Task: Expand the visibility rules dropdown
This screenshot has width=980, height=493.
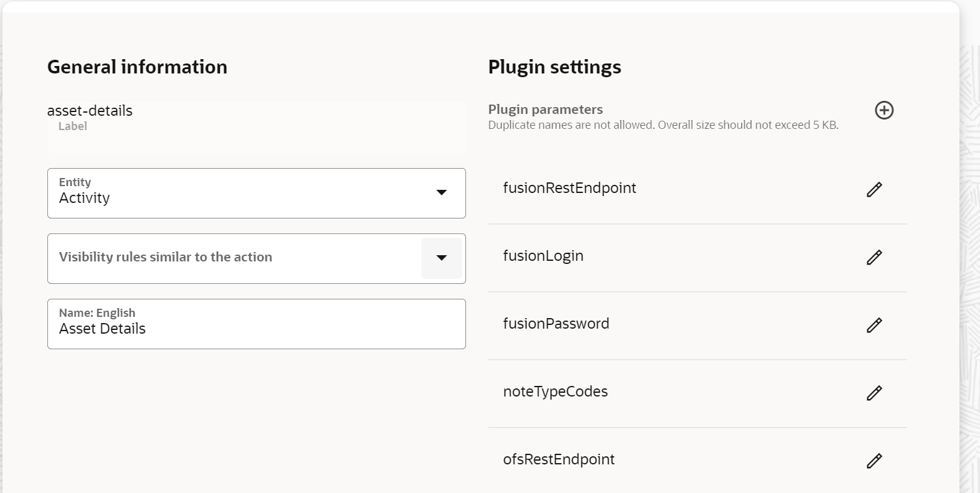Action: tap(442, 258)
